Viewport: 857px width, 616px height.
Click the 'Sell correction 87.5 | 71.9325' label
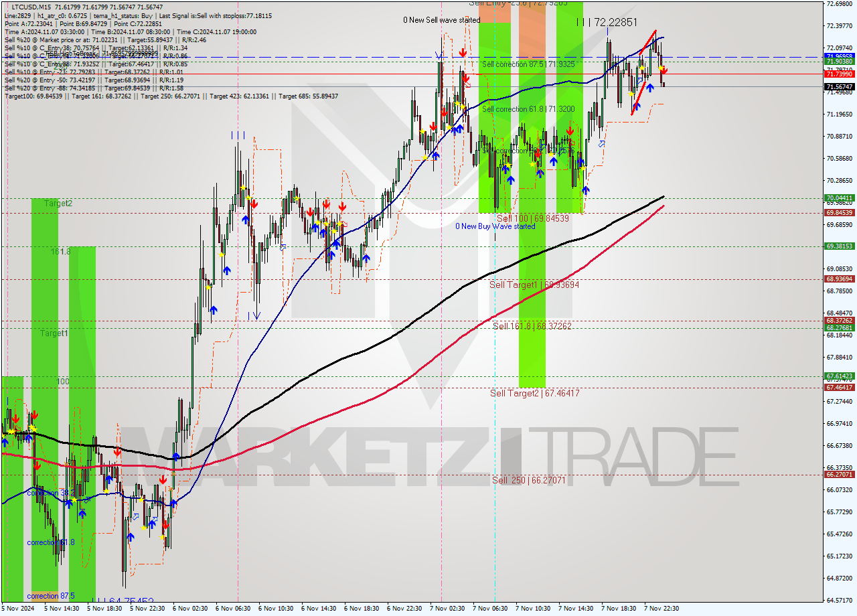coord(528,64)
